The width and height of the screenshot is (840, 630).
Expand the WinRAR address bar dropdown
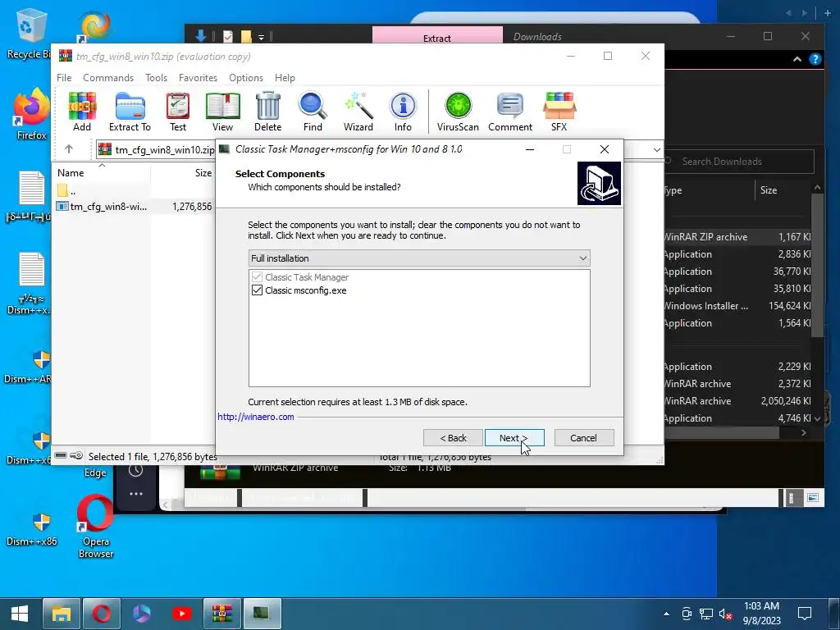click(657, 149)
